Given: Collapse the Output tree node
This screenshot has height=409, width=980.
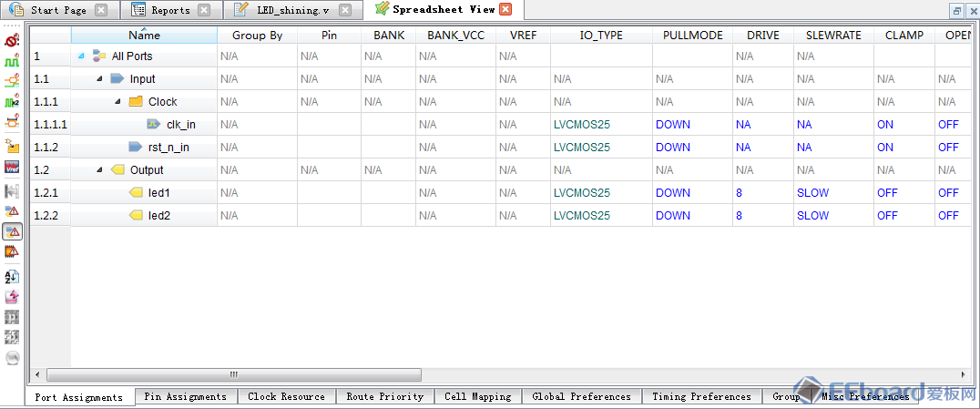Looking at the screenshot, I should point(100,170).
